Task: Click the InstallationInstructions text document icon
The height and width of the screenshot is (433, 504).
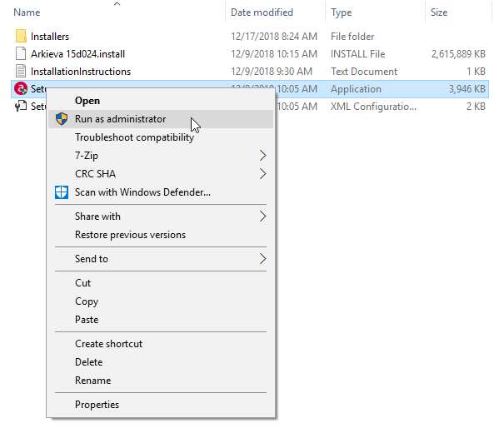Action: point(21,71)
